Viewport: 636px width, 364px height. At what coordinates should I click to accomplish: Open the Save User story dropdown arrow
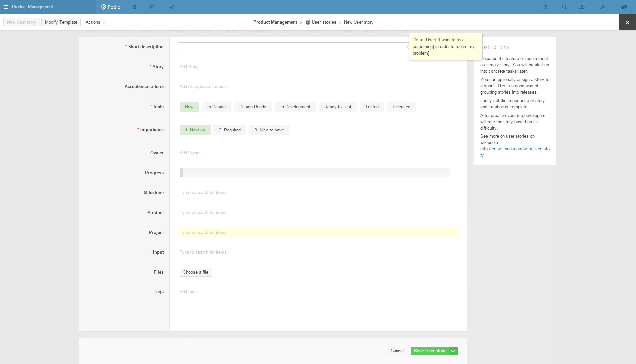(x=453, y=351)
